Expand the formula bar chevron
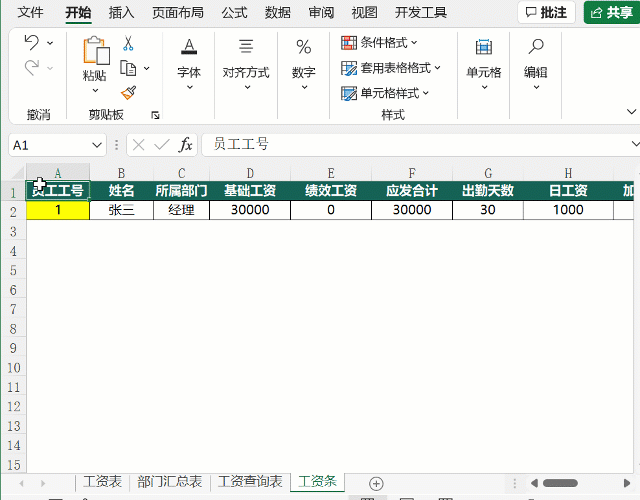Image resolution: width=640 pixels, height=500 pixels. [x=635, y=144]
